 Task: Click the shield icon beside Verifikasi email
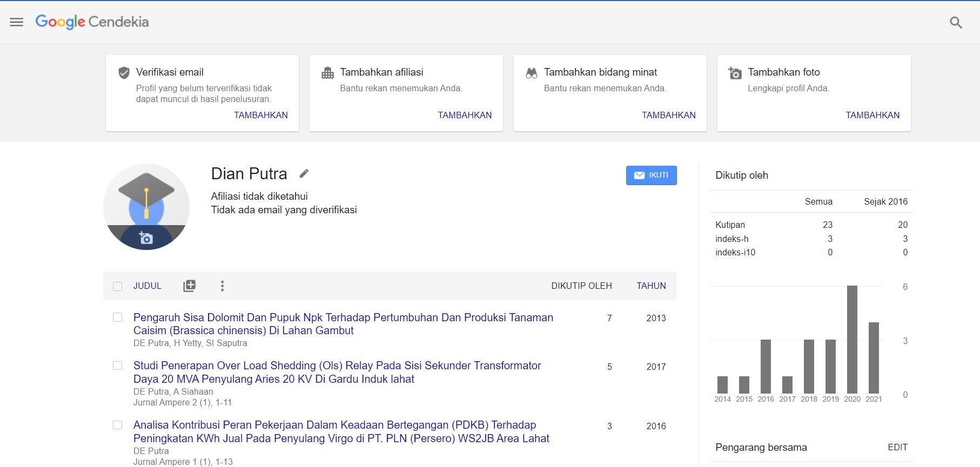(124, 72)
